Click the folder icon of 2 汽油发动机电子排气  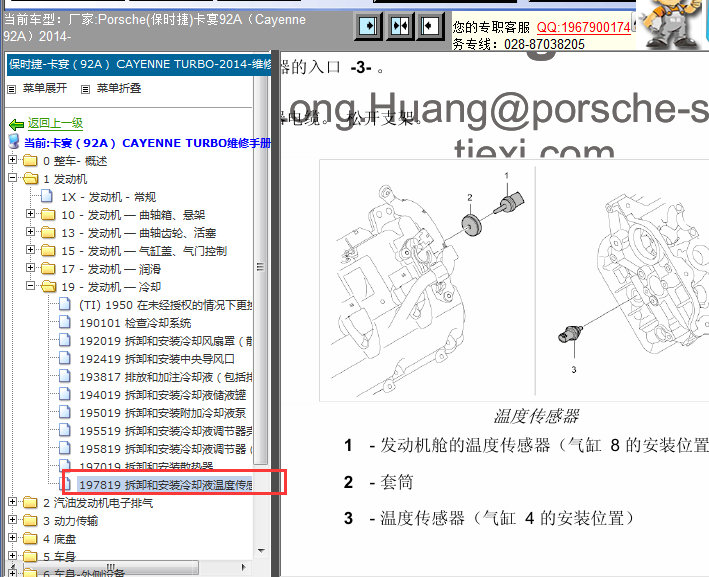30,502
